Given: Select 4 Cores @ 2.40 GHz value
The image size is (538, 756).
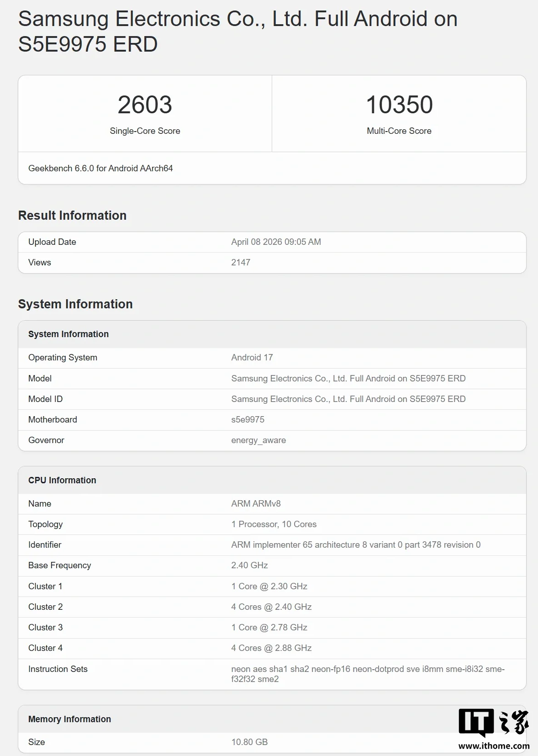Looking at the screenshot, I should pos(271,607).
